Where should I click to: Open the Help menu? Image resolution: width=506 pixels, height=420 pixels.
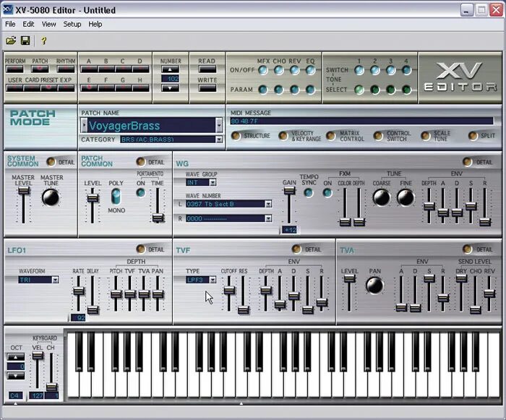point(95,24)
